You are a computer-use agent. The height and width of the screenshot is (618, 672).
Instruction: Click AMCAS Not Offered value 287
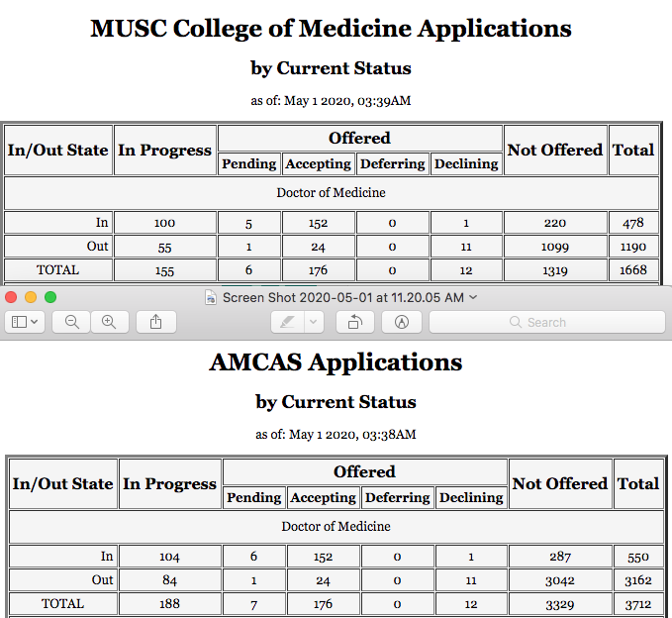pos(560,557)
